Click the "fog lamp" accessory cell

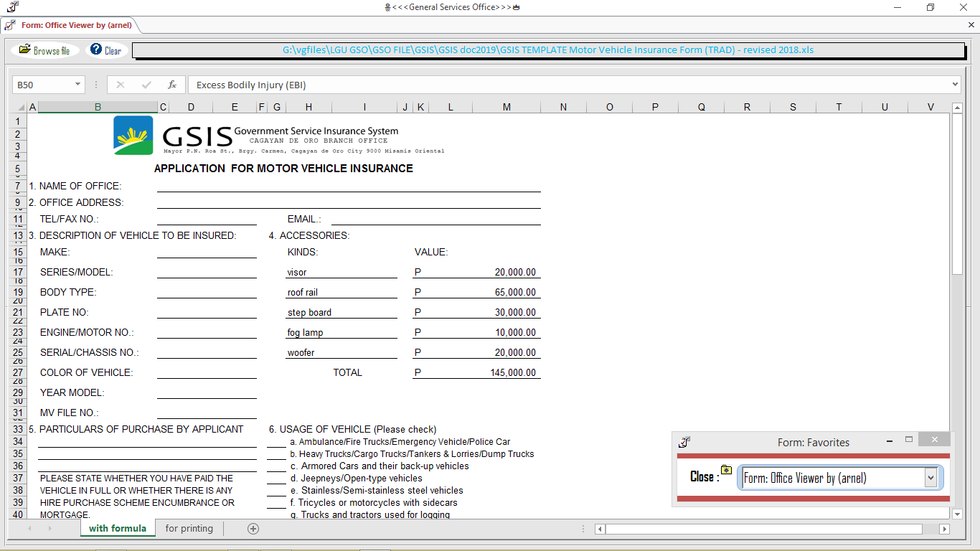coord(341,332)
